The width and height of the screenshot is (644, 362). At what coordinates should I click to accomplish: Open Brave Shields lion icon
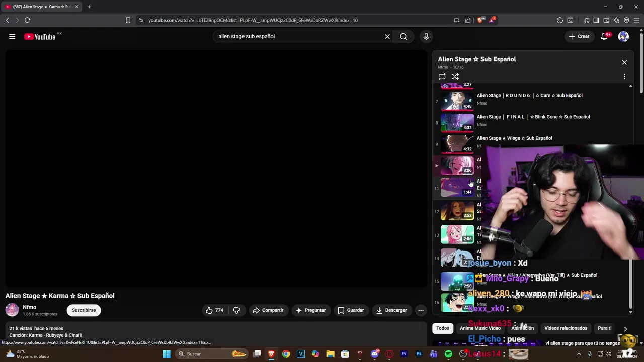pyautogui.click(x=480, y=20)
